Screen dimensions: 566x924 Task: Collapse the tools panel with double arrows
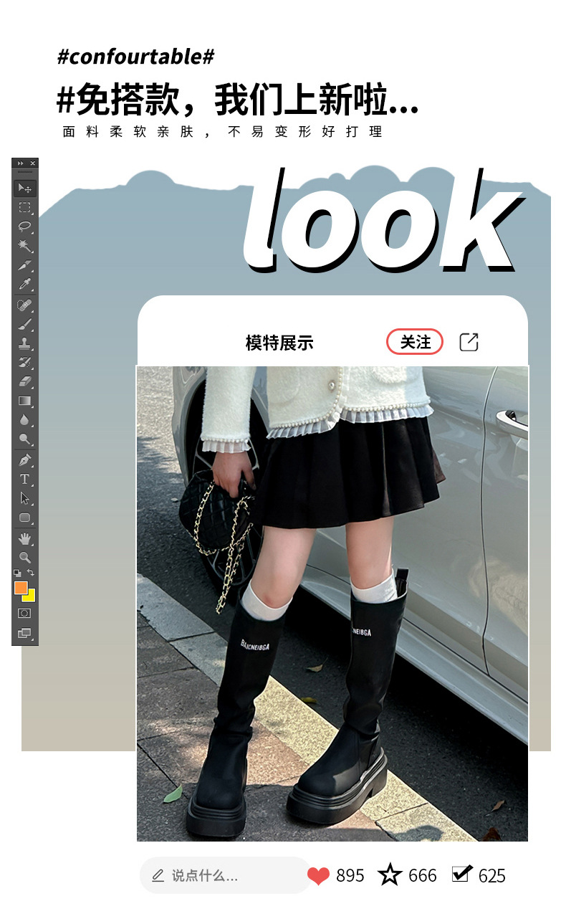[x=20, y=163]
